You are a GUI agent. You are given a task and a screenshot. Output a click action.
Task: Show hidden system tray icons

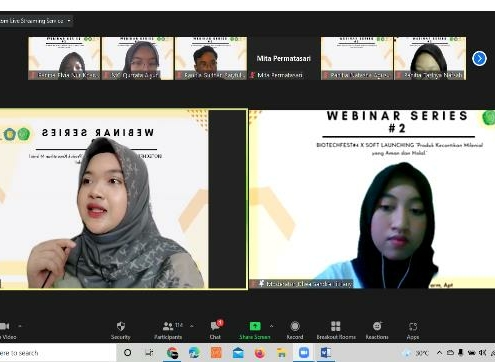[x=439, y=353]
